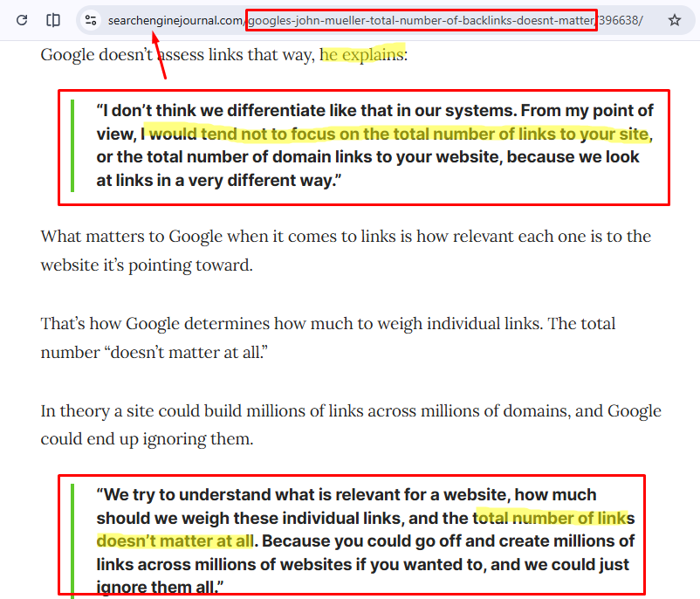The image size is (700, 599).
Task: Click the text "Google doesn't assess links that way"
Action: (177, 55)
